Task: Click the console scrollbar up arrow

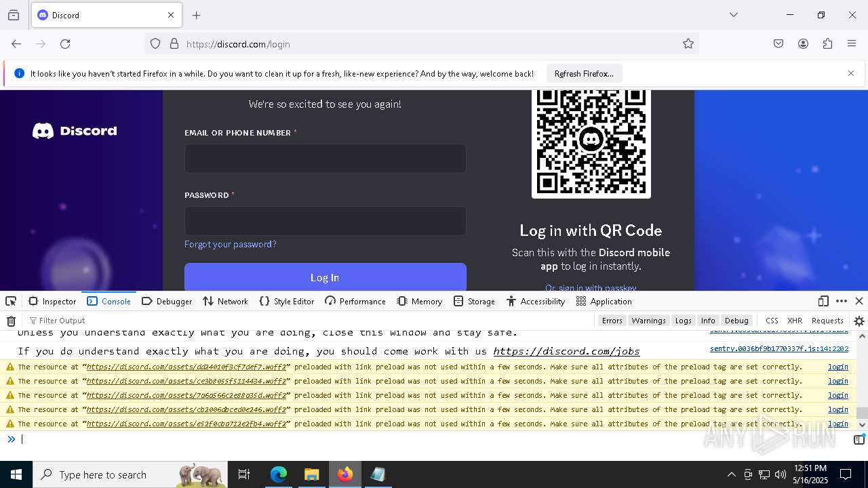Action: coord(862,336)
